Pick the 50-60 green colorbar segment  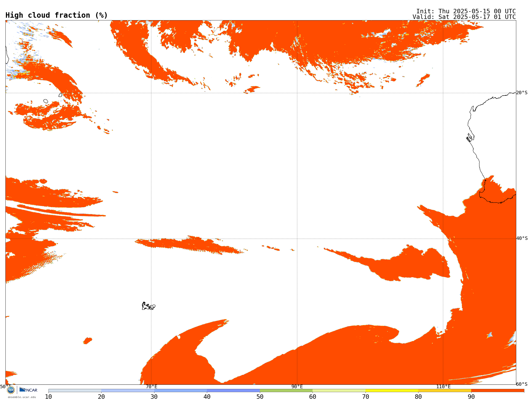click(286, 391)
